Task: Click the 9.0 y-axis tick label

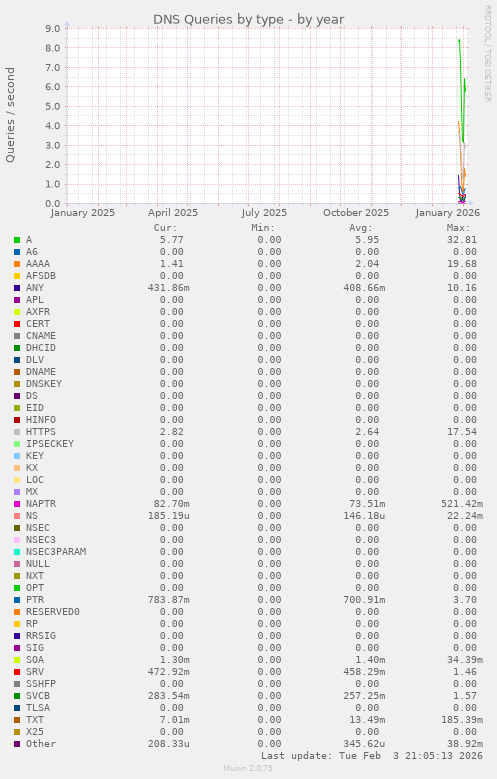Action: pyautogui.click(x=53, y=28)
